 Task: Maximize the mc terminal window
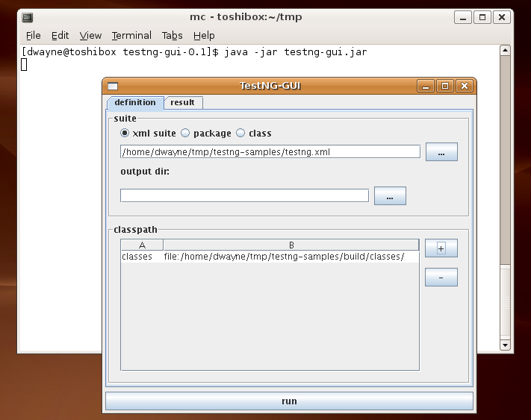tap(482, 17)
